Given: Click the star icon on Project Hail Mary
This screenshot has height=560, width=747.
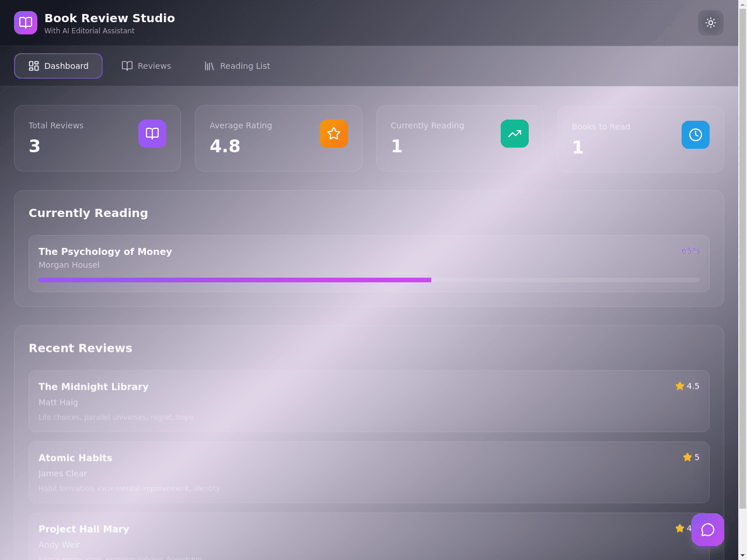Looking at the screenshot, I should click(x=680, y=528).
